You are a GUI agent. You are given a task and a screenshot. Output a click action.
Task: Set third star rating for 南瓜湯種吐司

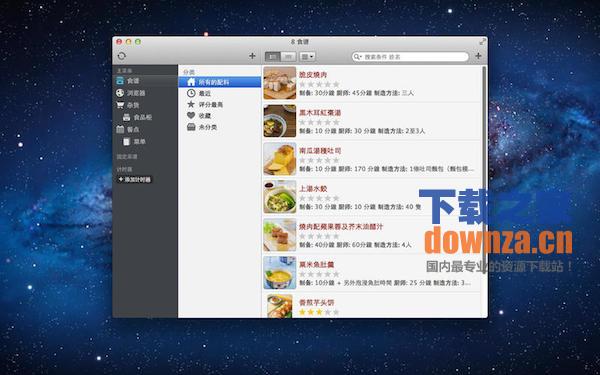[319, 160]
